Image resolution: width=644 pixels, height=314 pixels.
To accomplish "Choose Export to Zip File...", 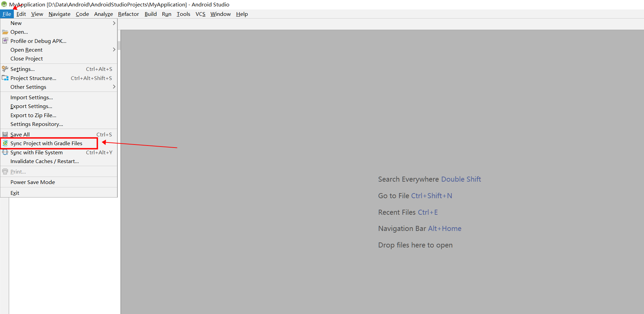I will tap(59, 115).
